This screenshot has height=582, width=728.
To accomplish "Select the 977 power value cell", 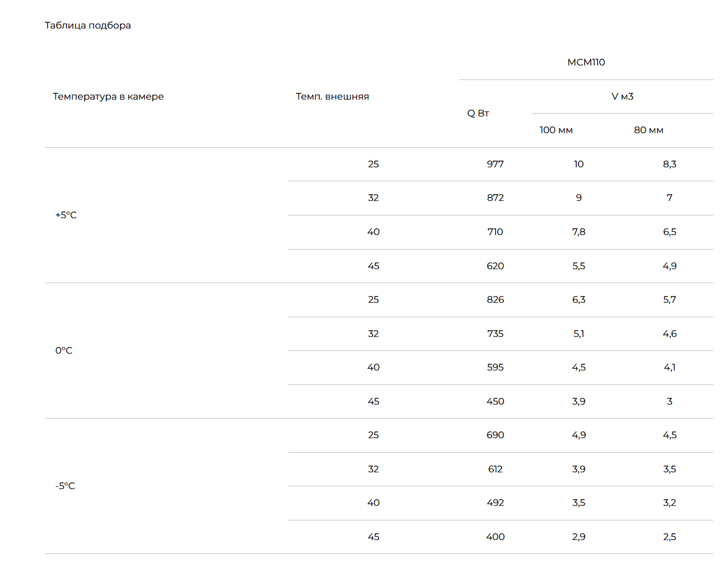I will (495, 164).
